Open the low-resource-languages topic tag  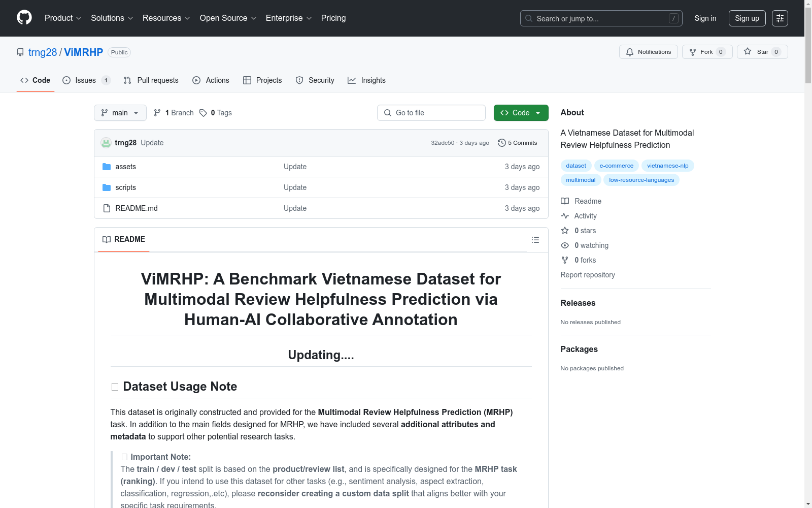(x=641, y=180)
